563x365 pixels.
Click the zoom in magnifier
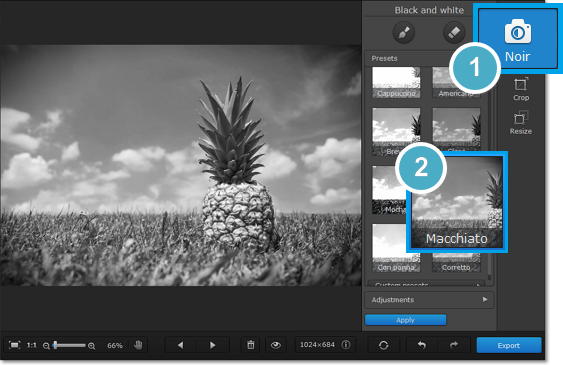[x=92, y=346]
